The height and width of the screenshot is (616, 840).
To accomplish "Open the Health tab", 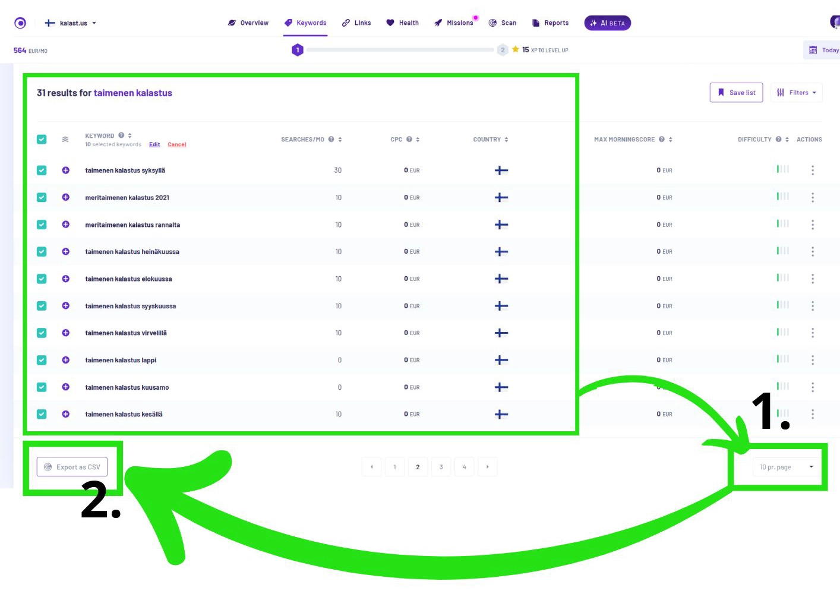I will coord(403,23).
